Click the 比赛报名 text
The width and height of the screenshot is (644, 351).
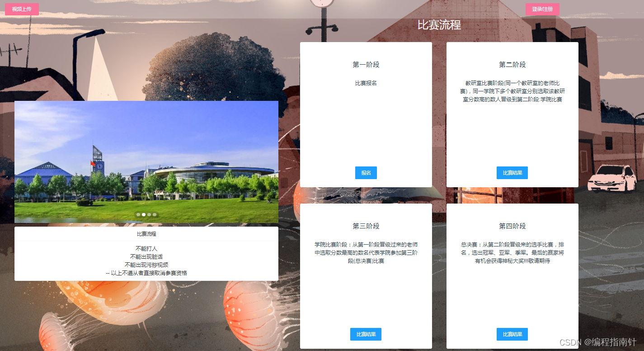[366, 83]
